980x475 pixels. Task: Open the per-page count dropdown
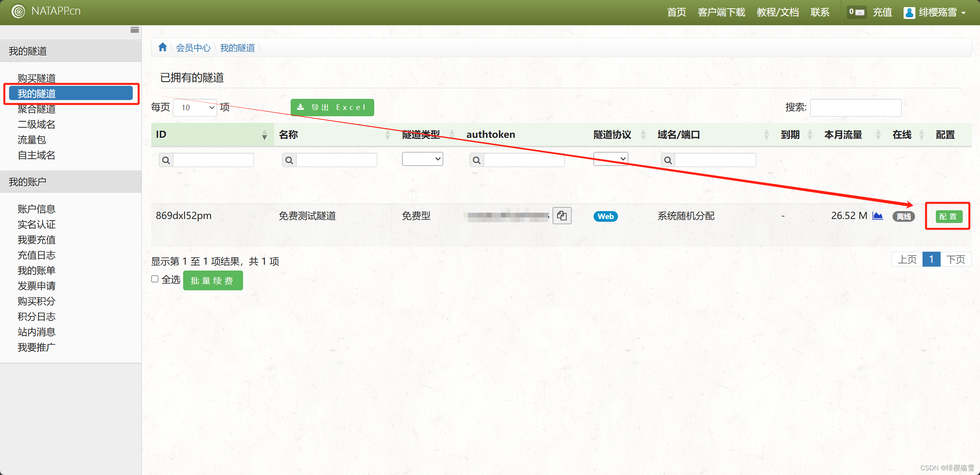(195, 108)
